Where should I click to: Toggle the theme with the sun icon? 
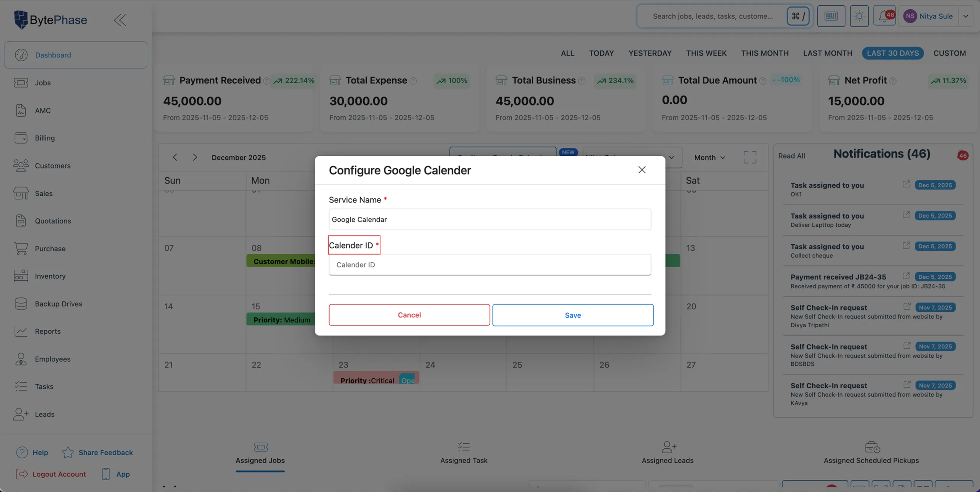(859, 16)
